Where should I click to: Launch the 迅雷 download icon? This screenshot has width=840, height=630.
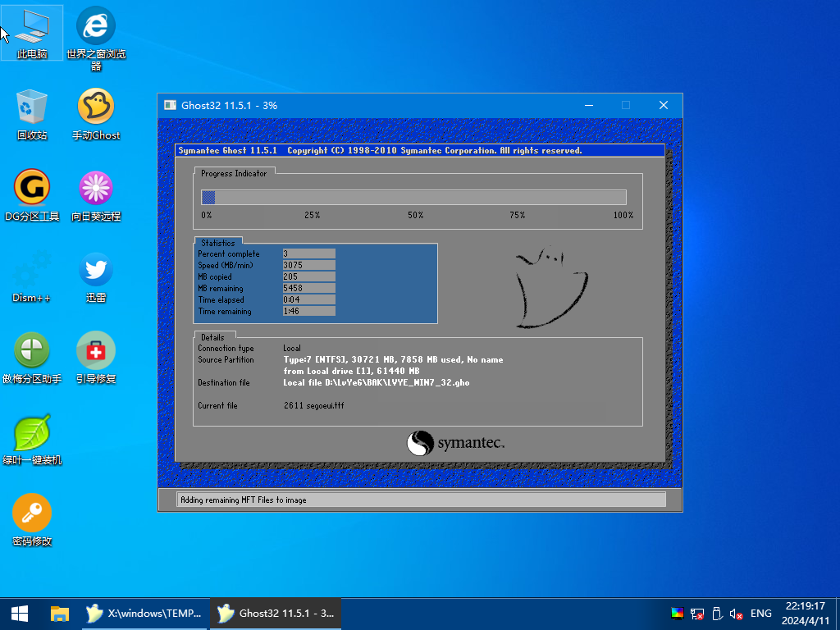96,277
